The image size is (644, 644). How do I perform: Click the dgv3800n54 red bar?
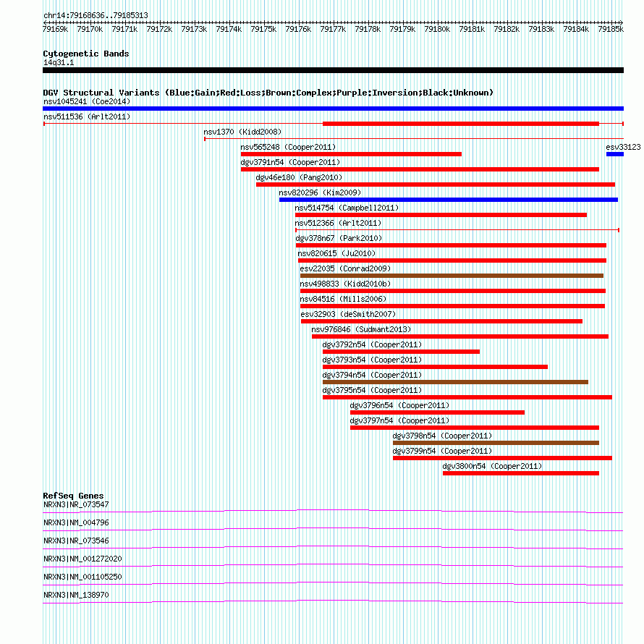[x=521, y=473]
